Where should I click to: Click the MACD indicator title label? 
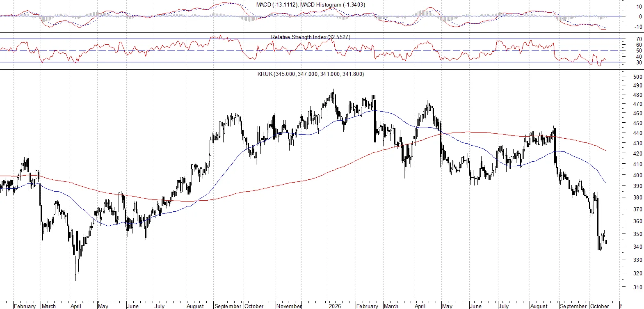[x=311, y=5]
